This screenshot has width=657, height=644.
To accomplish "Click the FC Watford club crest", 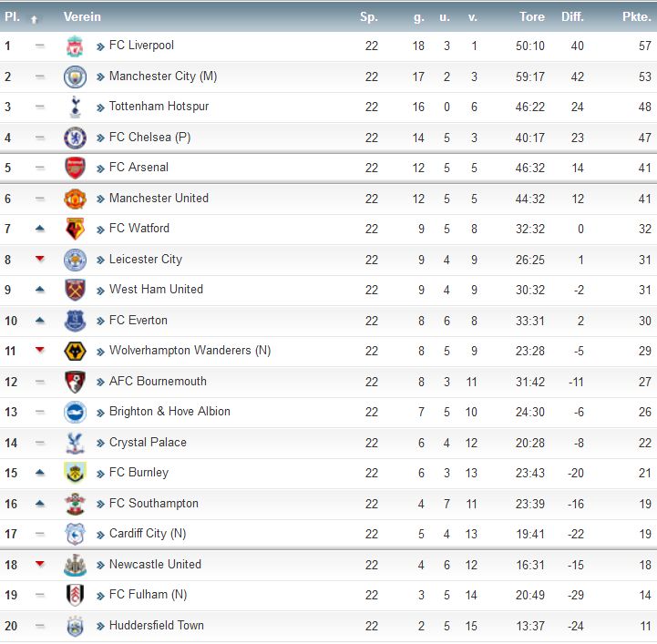I will (x=75, y=229).
